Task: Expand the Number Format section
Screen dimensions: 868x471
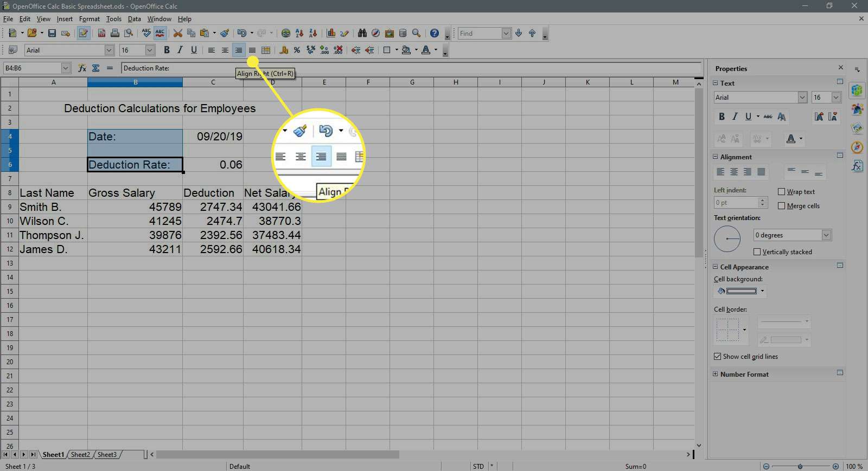Action: [715, 374]
